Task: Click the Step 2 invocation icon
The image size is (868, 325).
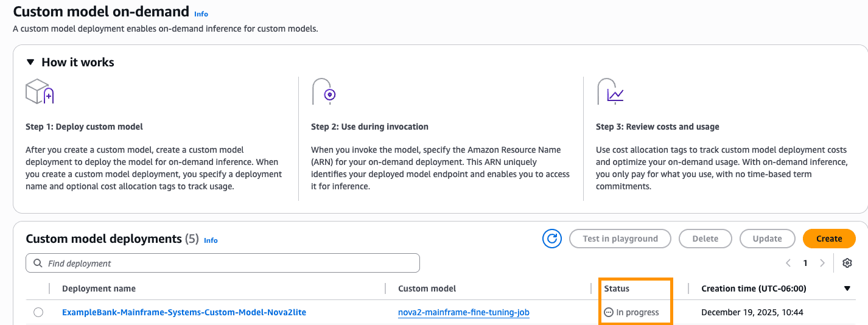Action: coord(324,91)
